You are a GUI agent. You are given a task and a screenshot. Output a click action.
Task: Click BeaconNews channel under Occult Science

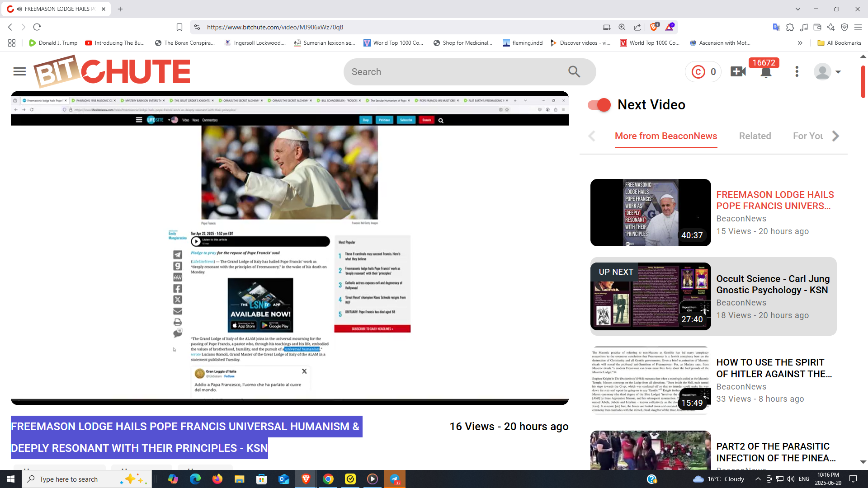point(741,303)
